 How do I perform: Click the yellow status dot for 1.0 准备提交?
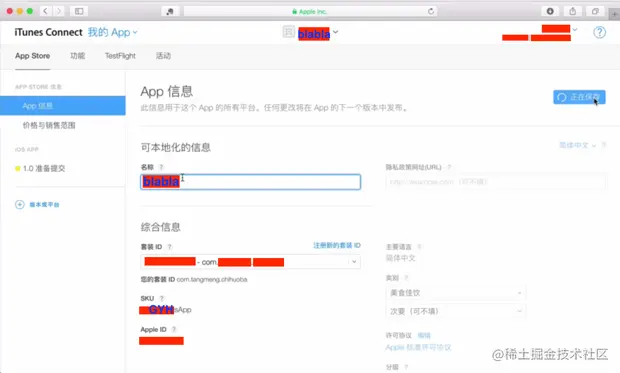pos(17,169)
